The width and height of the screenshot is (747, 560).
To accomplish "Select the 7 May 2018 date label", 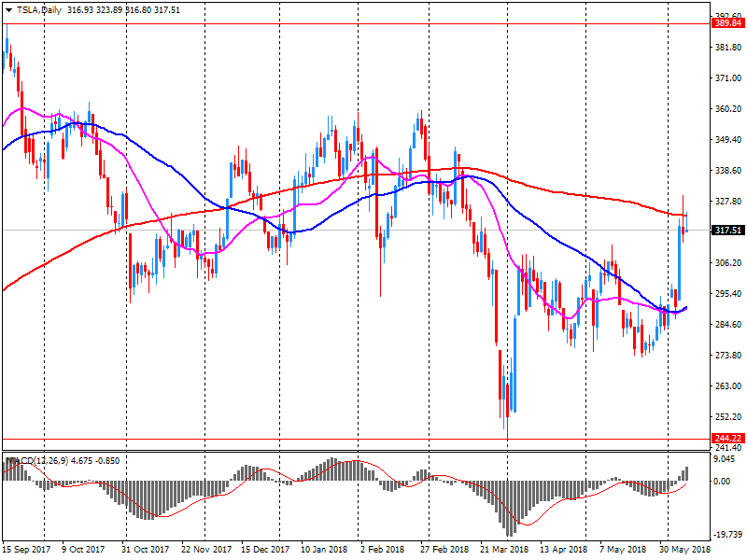I will point(623,549).
